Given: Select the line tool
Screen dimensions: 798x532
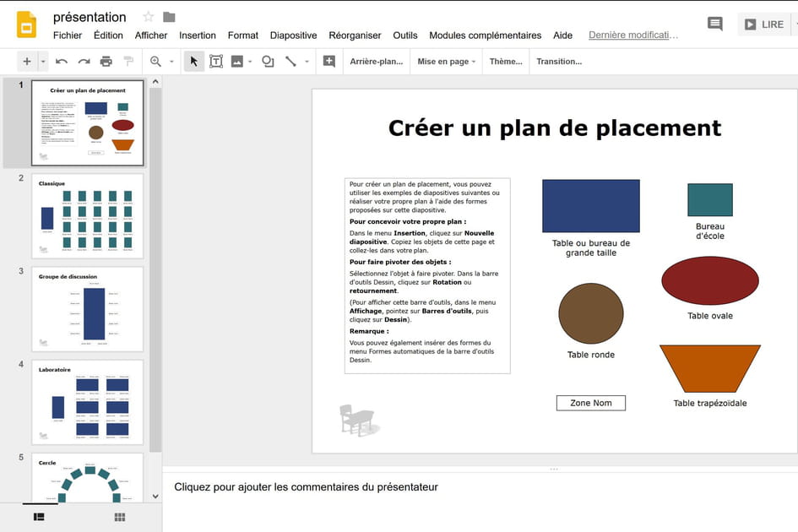Looking at the screenshot, I should pos(290,62).
